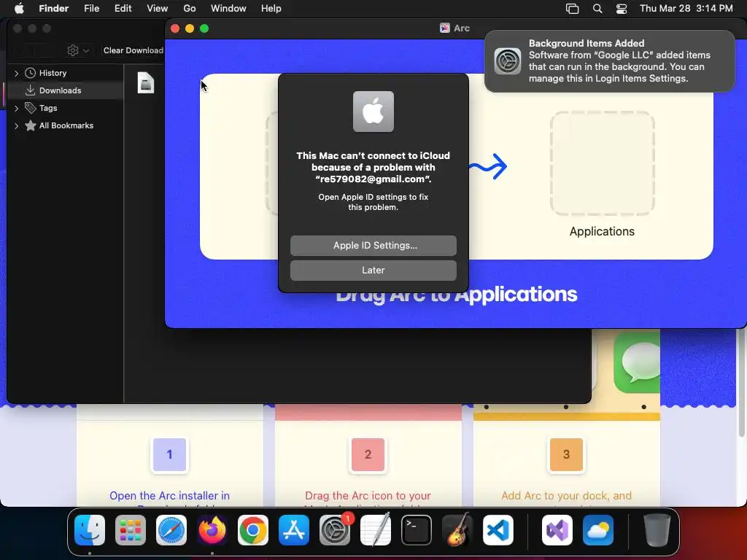Click the Clear Downloads button

133,50
